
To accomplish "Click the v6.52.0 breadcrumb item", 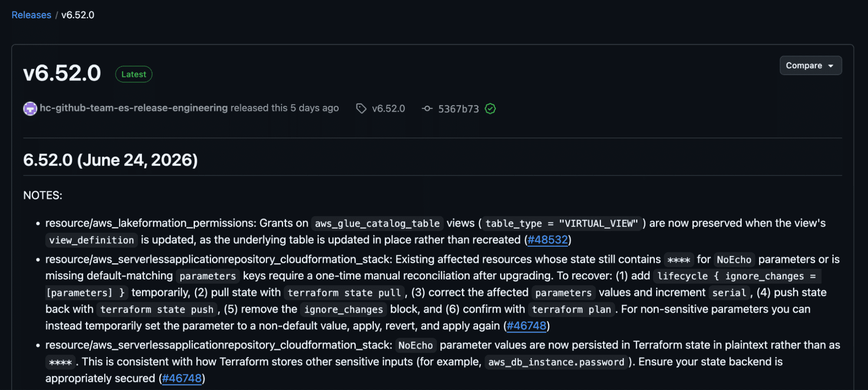I will pyautogui.click(x=78, y=15).
